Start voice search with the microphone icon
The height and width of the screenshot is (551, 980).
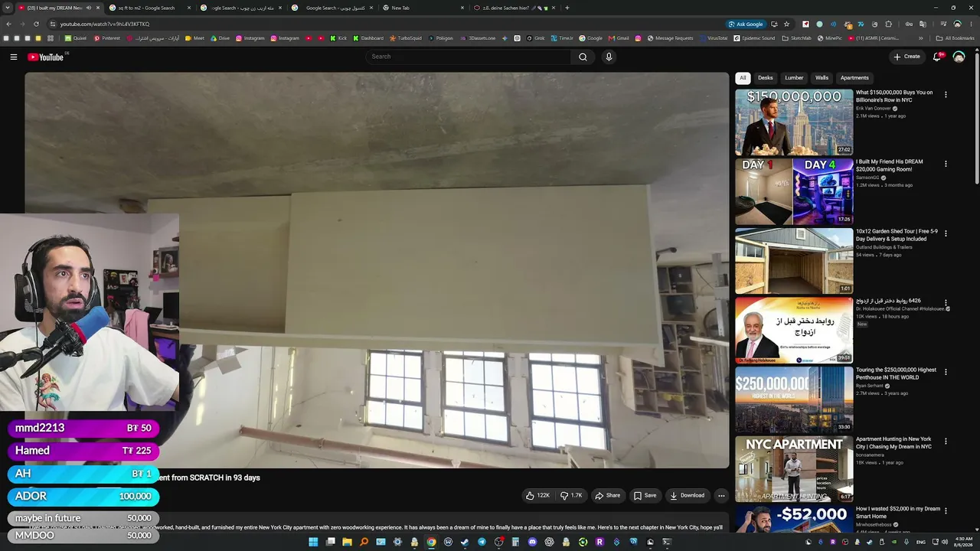[609, 57]
